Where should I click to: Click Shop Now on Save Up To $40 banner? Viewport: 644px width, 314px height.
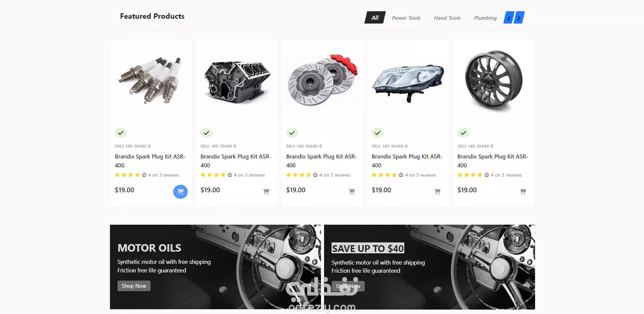(348, 286)
